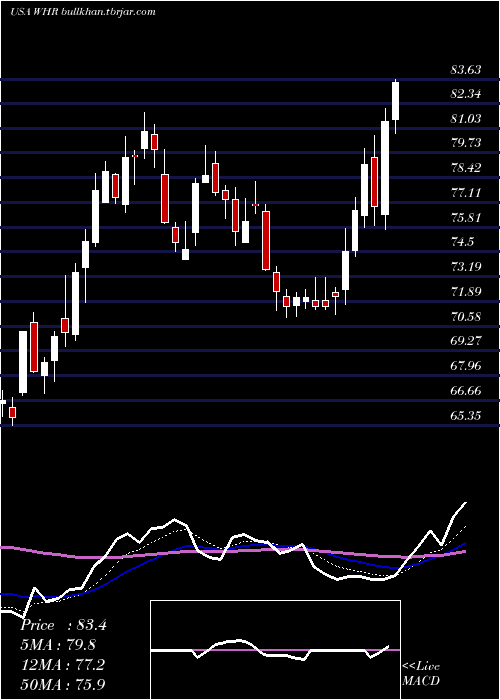Click the 78.42 price axis label
The height and width of the screenshot is (700, 500).
point(466,168)
